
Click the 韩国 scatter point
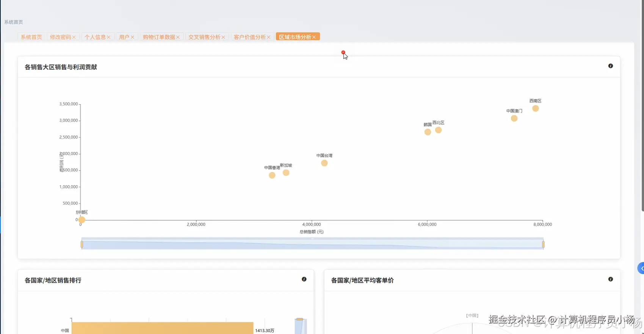(428, 132)
